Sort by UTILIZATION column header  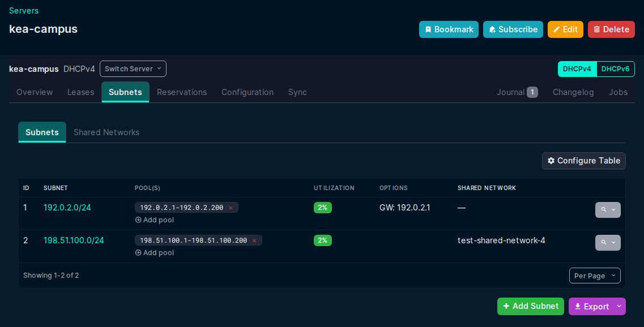point(334,188)
